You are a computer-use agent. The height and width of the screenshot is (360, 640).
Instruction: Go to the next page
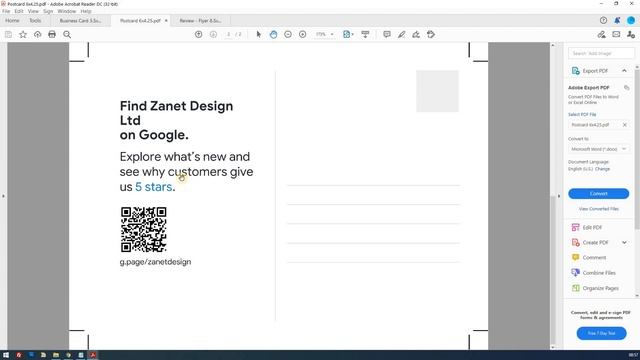pyautogui.click(x=213, y=35)
